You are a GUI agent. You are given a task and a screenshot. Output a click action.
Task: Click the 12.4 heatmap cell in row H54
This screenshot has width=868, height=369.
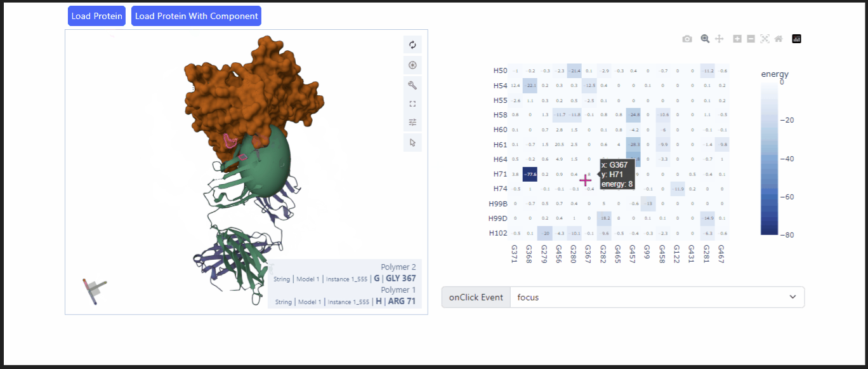pos(515,85)
